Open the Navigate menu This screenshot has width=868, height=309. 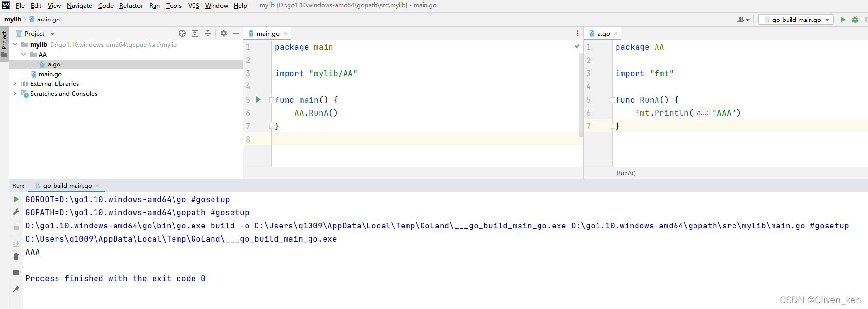(79, 5)
